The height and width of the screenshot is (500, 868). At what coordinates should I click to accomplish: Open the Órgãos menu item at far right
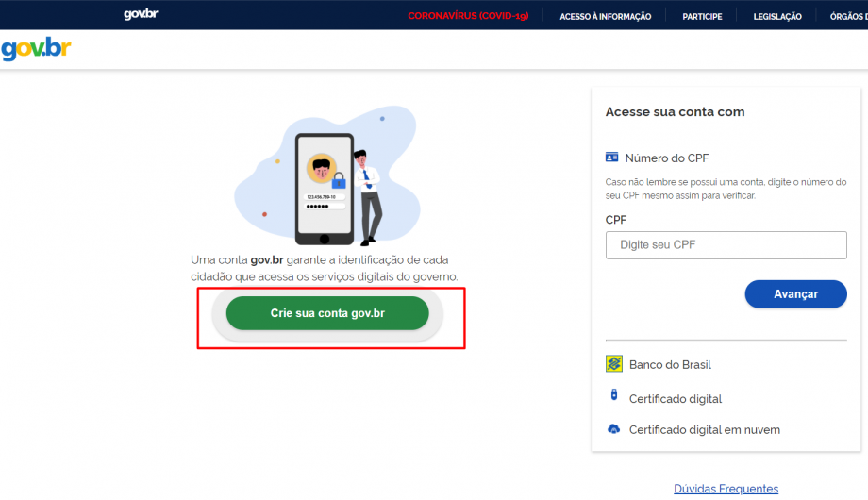point(849,16)
